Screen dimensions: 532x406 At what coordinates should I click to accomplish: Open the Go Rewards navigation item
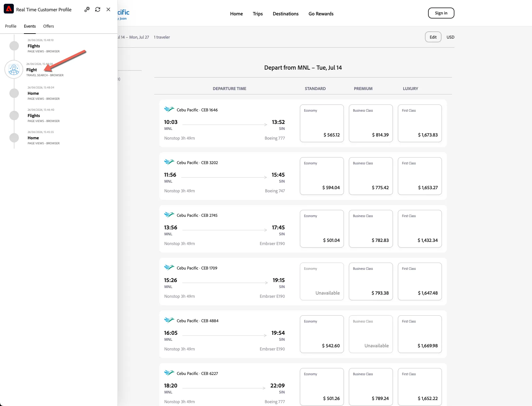click(321, 14)
